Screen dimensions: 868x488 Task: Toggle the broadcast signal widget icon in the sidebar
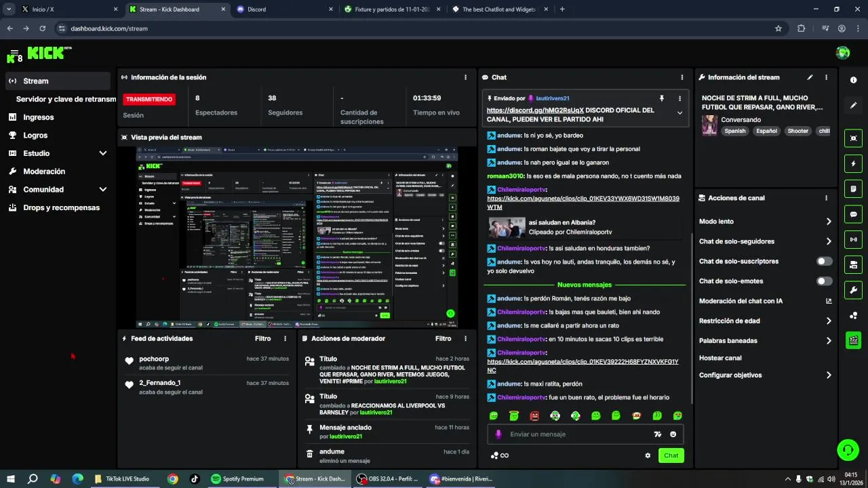[853, 239]
